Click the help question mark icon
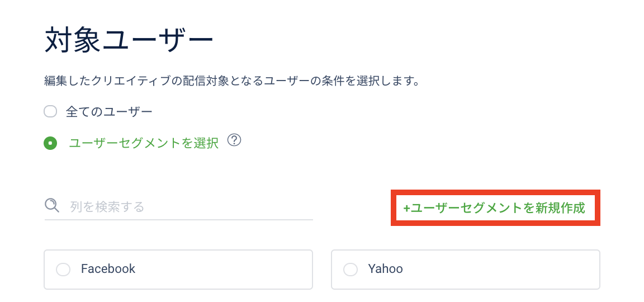Screen dimensions: 644x302 pyautogui.click(x=234, y=140)
